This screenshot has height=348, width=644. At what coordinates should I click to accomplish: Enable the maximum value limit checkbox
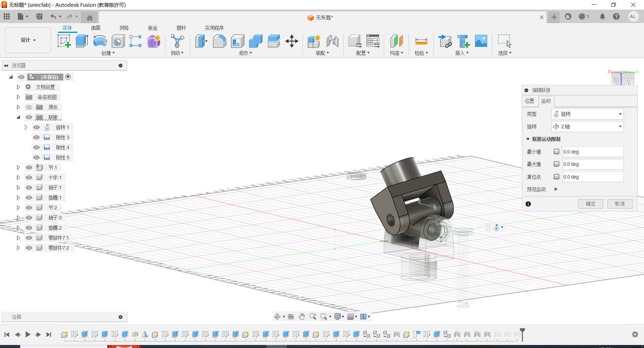[x=556, y=164]
